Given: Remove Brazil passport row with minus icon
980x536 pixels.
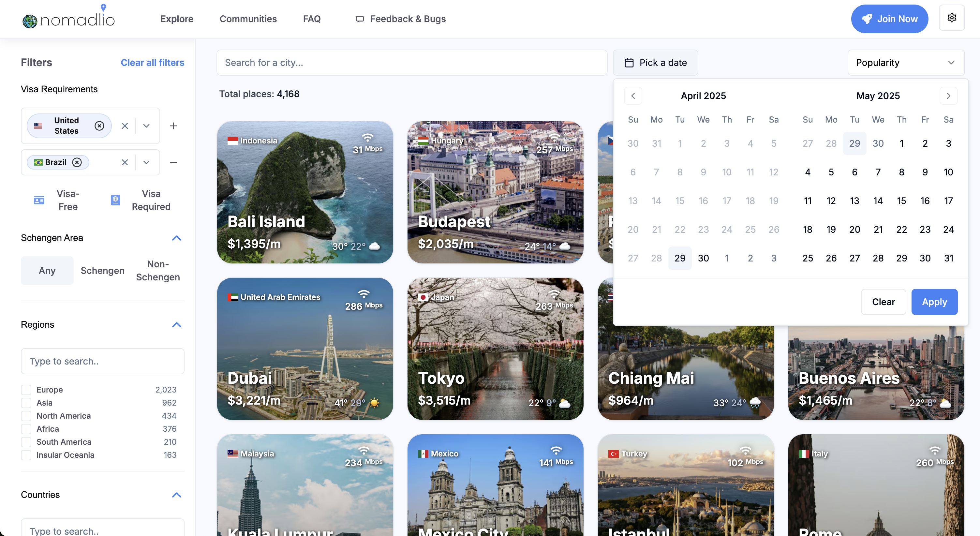Looking at the screenshot, I should click(x=173, y=162).
